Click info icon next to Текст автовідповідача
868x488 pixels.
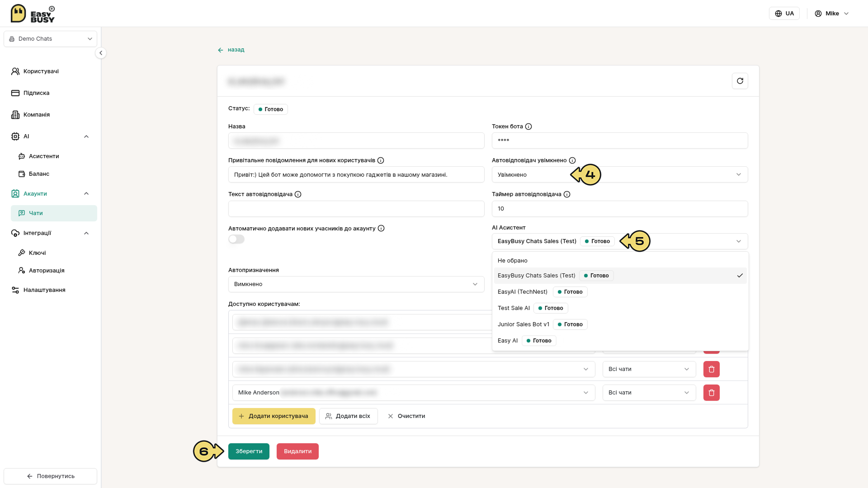click(298, 194)
